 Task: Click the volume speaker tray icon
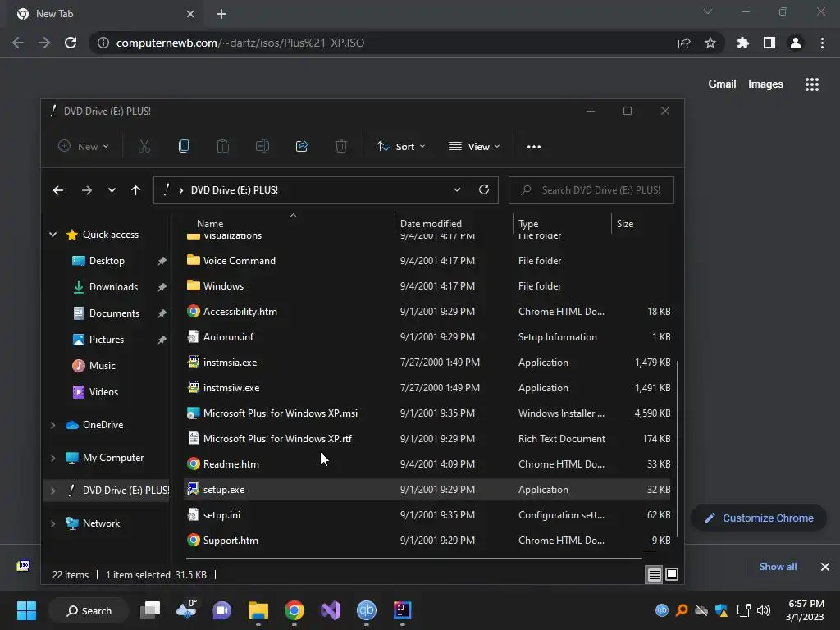(764, 610)
